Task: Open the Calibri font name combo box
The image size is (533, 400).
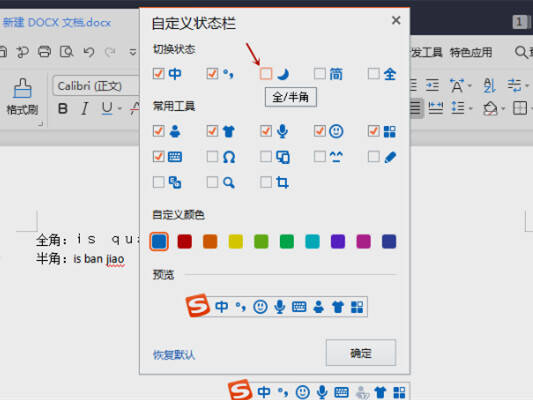Action: (96, 86)
